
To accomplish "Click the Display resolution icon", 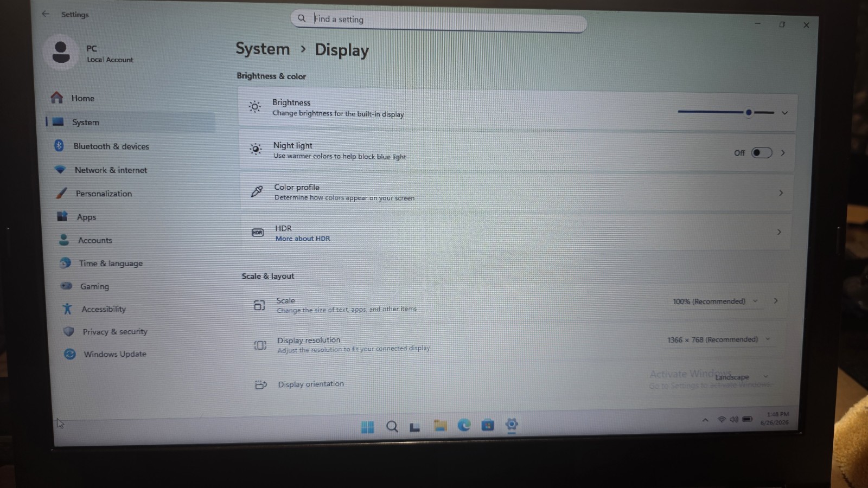I will point(260,345).
